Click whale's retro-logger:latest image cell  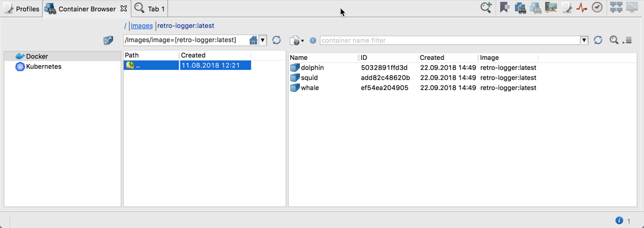tap(508, 88)
